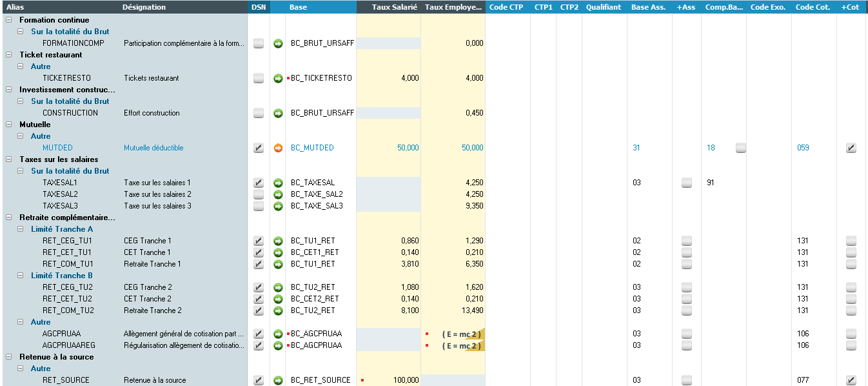
Task: Click green arrow icon in TAXESAL1 row
Action: [x=278, y=183]
